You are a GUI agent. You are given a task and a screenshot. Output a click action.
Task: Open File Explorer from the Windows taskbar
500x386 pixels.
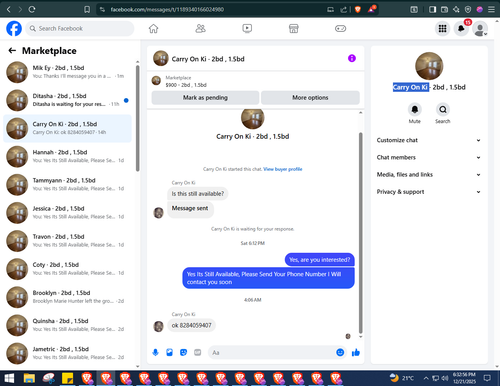[29, 378]
